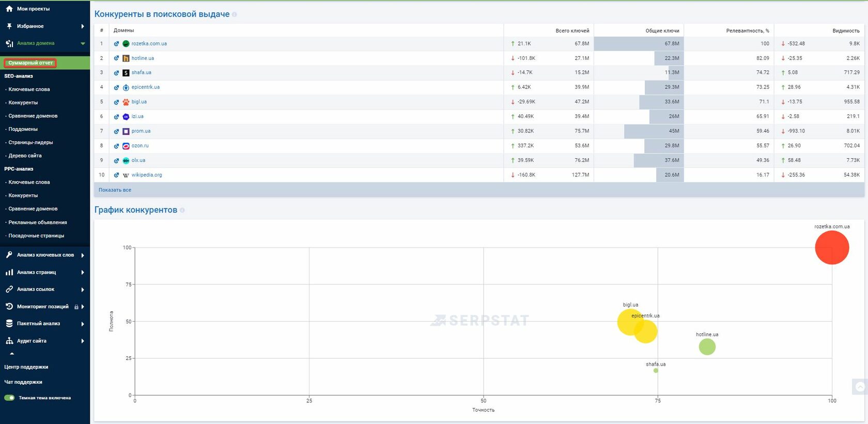
Task: Open SEO Ключевые слова report
Action: tap(29, 89)
